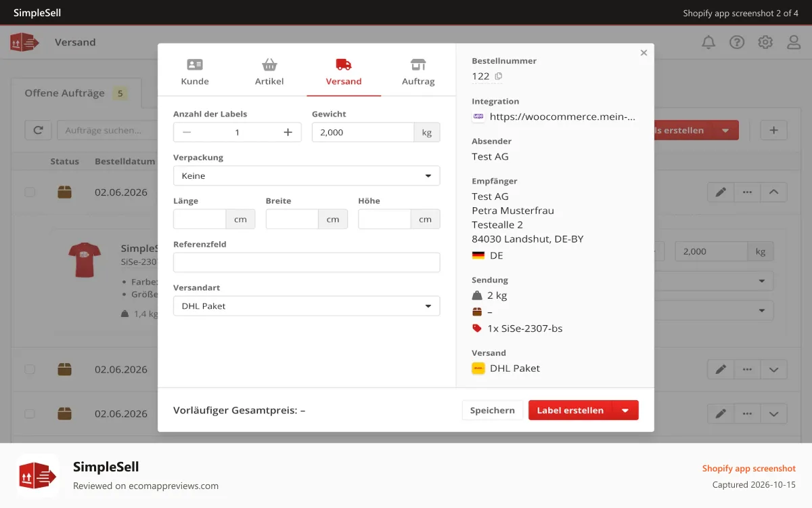Viewport: 812px width, 508px height.
Task: Select the Versand tab
Action: 344,72
